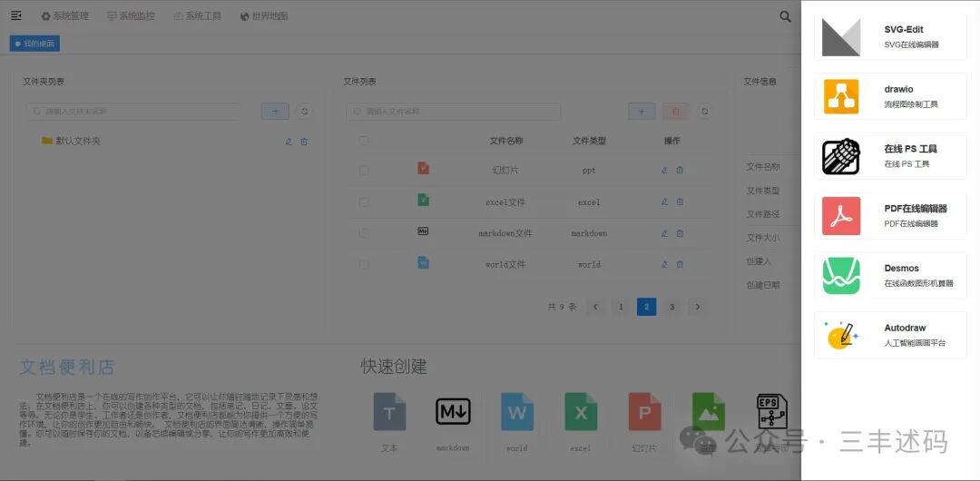Open the Desmos graphing calculator icon
The image size is (980, 481).
(840, 276)
